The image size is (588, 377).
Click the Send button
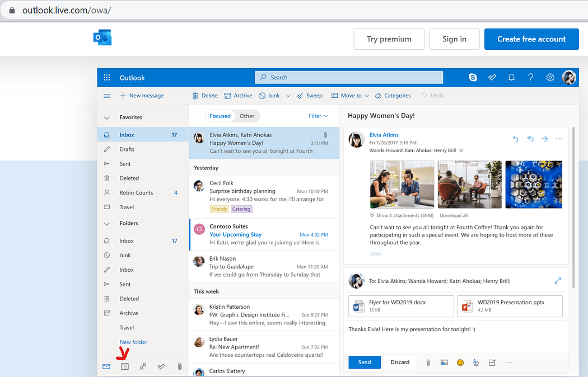pos(365,362)
